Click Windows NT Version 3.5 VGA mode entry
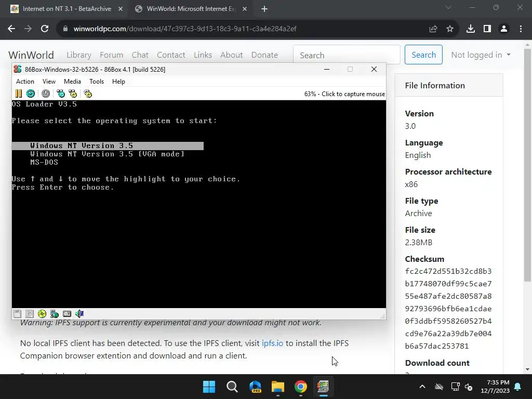 click(107, 154)
